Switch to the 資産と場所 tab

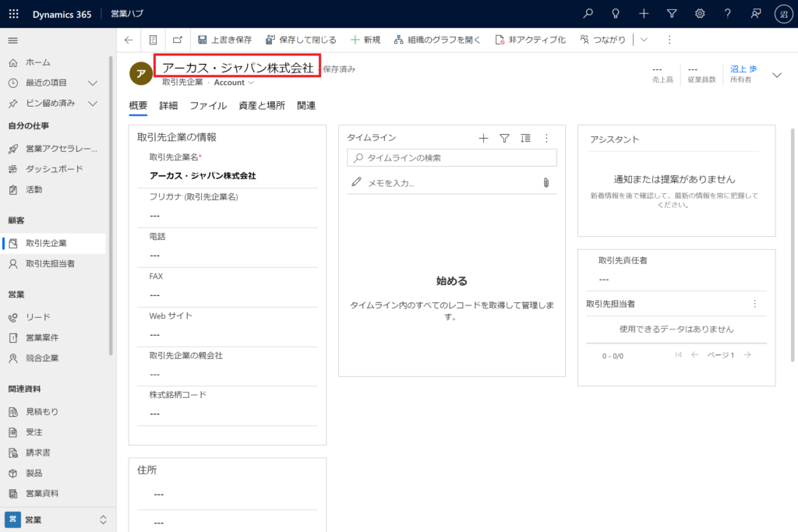click(262, 105)
